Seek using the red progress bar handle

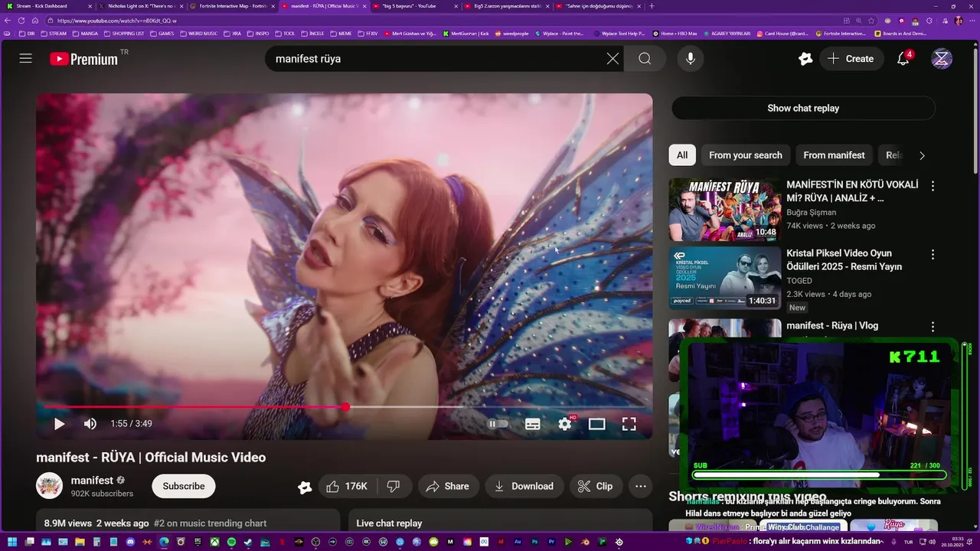click(346, 407)
